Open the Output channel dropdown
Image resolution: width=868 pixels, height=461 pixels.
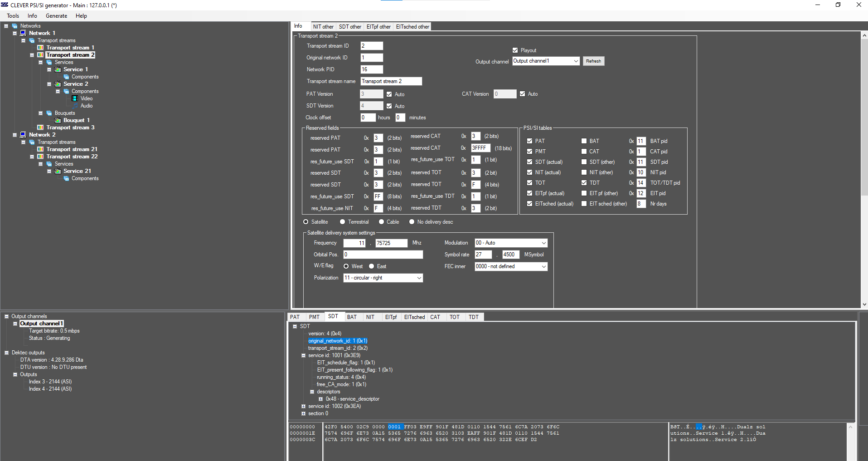click(x=576, y=61)
